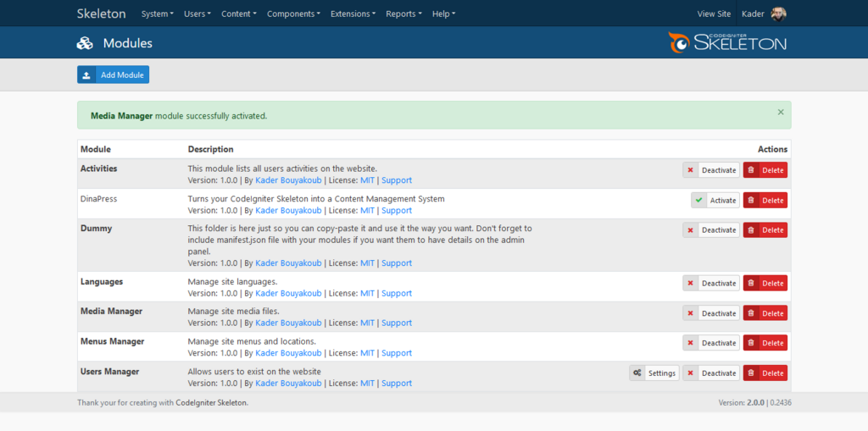This screenshot has width=868, height=431.
Task: Open Support link in Languages row
Action: coord(397,293)
